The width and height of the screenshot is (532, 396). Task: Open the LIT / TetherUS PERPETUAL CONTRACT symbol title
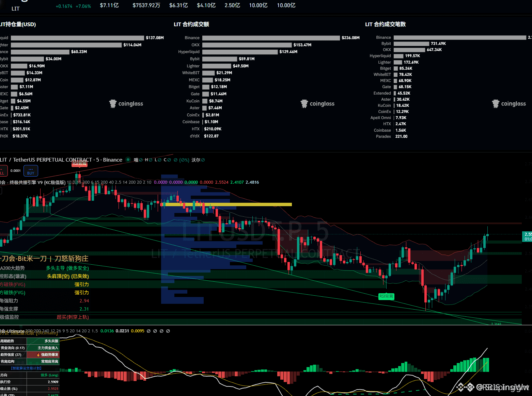click(x=61, y=160)
